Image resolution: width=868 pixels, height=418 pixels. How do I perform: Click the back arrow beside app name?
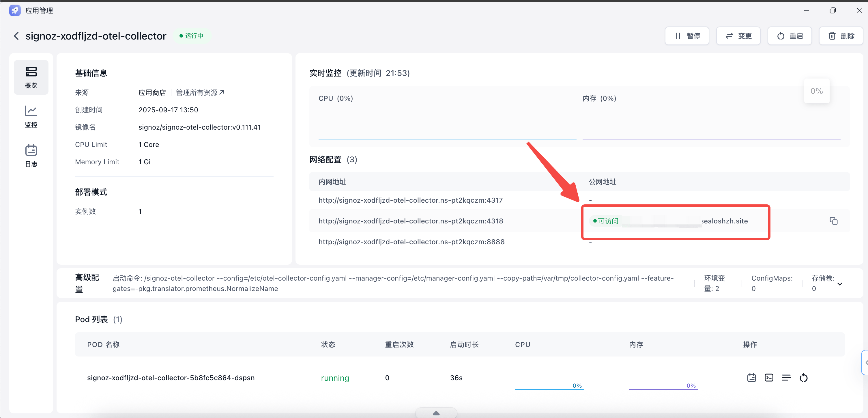16,36
